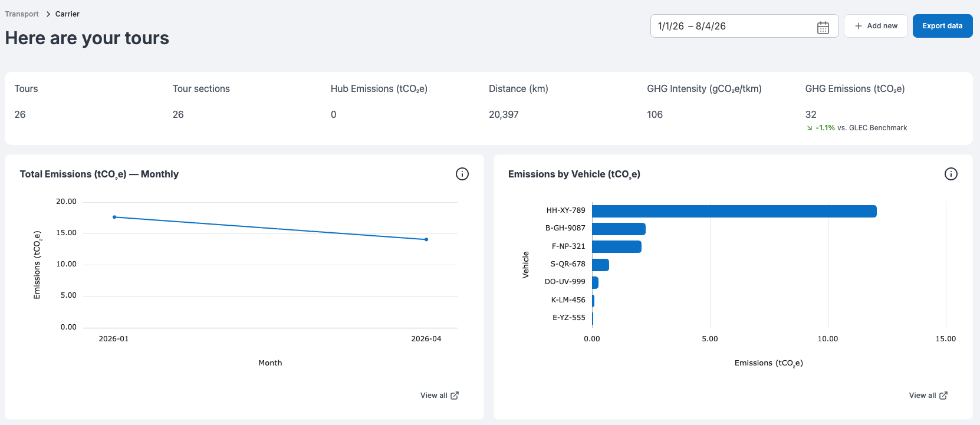Viewport: 980px width, 425px height.
Task: Click external link icon in vehicle chart View all
Action: (x=943, y=396)
